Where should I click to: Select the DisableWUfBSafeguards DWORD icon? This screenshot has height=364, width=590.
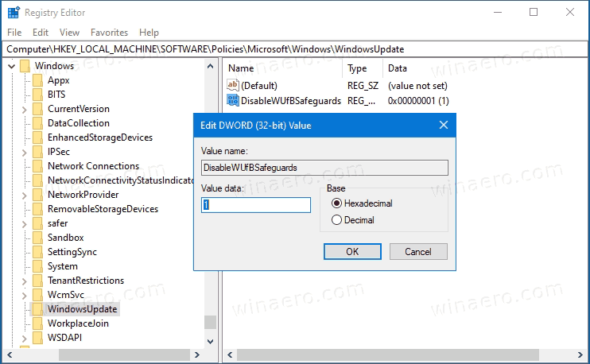point(232,100)
